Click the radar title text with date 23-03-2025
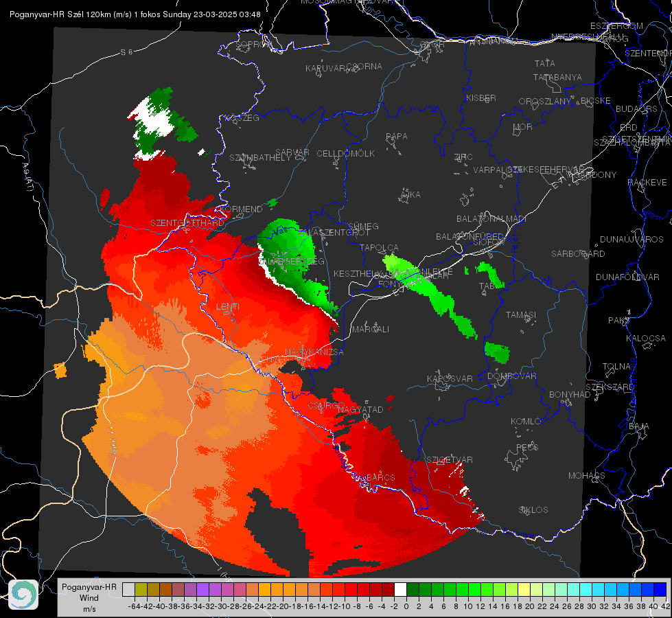Screen dimensions: 672x618 click(135, 14)
